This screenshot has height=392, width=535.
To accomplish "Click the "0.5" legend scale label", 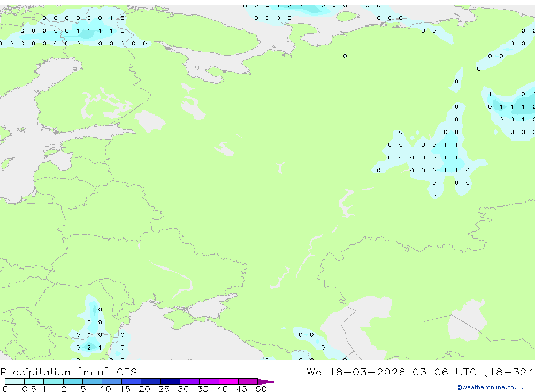I will tap(29, 389).
